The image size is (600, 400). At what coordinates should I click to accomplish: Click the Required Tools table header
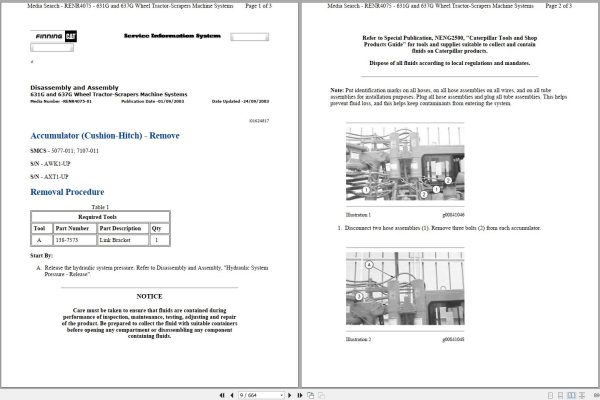click(100, 217)
